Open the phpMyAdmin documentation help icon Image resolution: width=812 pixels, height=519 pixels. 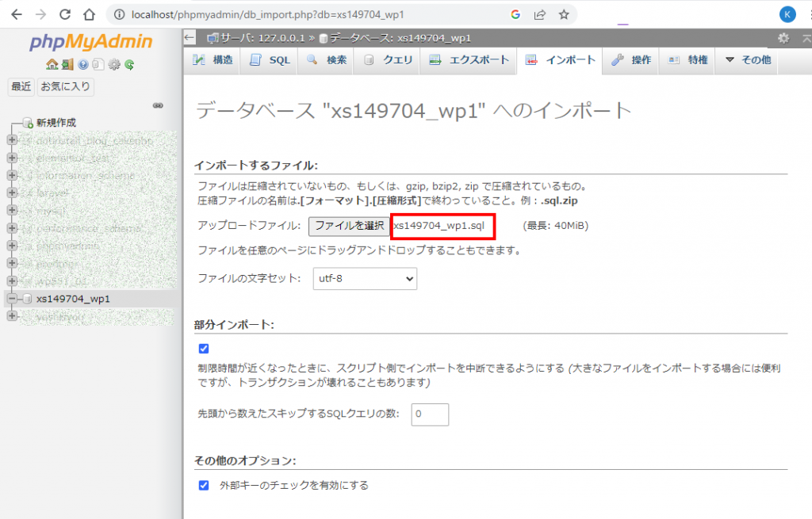82,65
